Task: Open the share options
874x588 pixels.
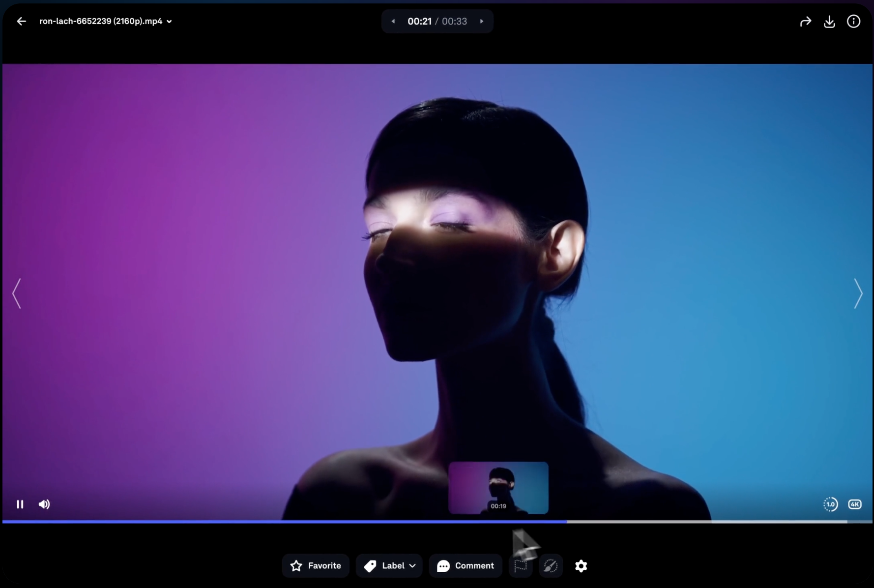Action: pyautogui.click(x=806, y=21)
